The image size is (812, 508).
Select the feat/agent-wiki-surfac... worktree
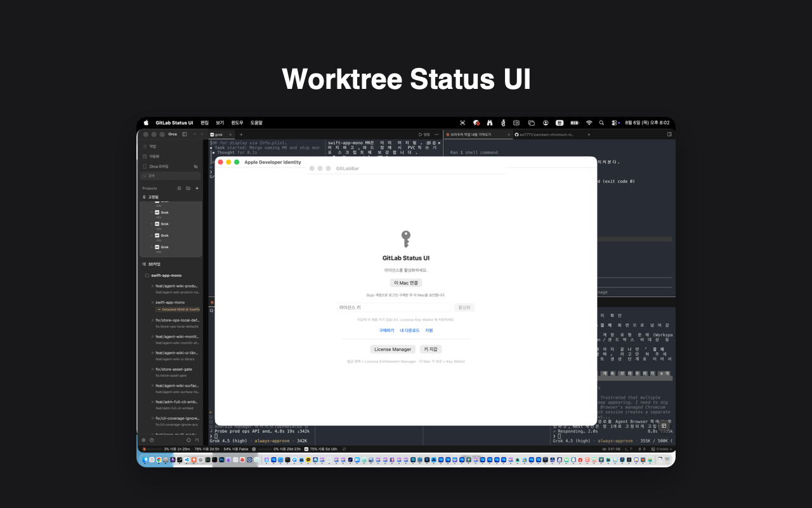pyautogui.click(x=174, y=389)
